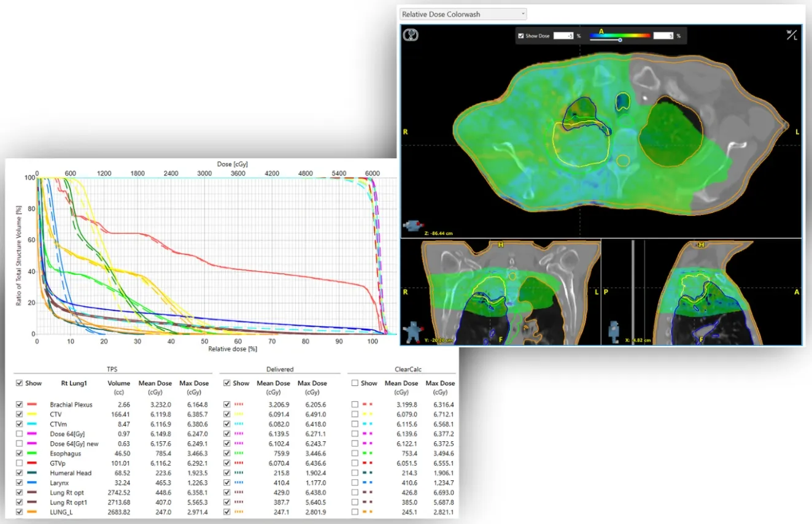Screen dimensions: 812x524
Task: Open the W/L window-level tool
Action: [x=792, y=35]
